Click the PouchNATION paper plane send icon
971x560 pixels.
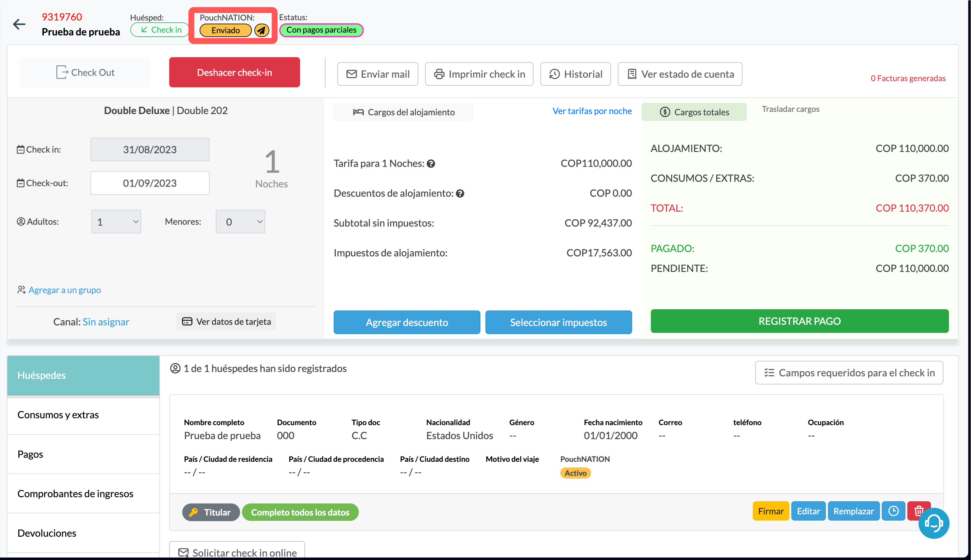click(261, 30)
